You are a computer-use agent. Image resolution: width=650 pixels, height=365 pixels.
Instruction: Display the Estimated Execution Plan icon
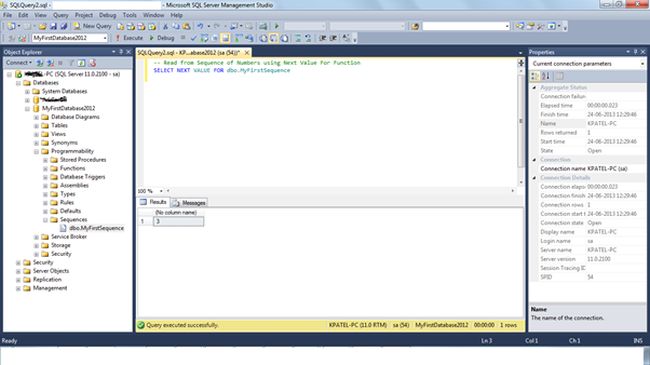[204, 38]
